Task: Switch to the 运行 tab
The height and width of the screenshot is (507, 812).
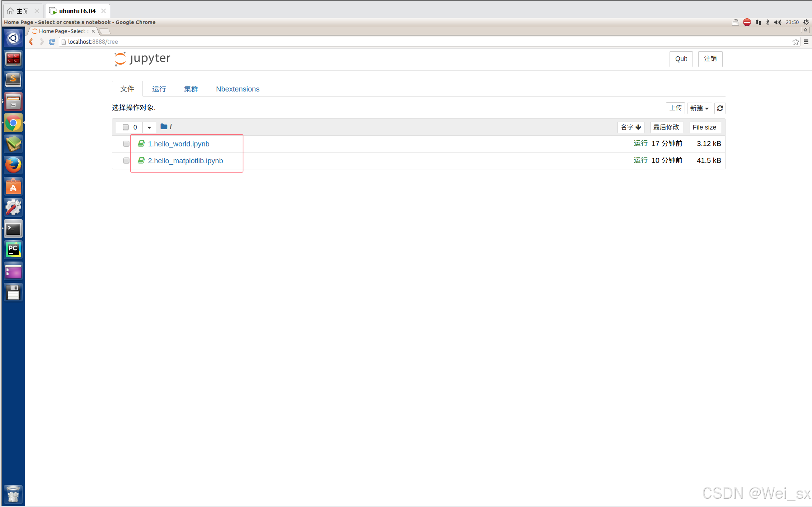Action: [x=159, y=89]
